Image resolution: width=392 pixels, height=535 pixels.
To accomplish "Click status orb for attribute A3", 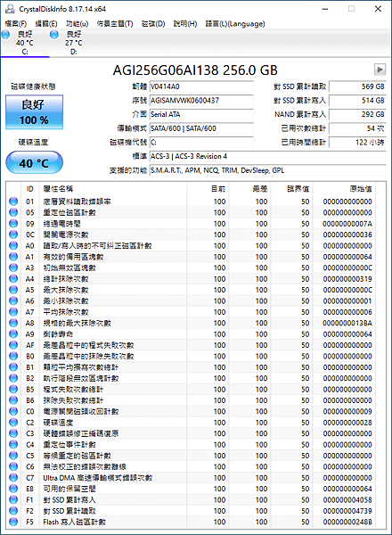I will pyautogui.click(x=13, y=267).
